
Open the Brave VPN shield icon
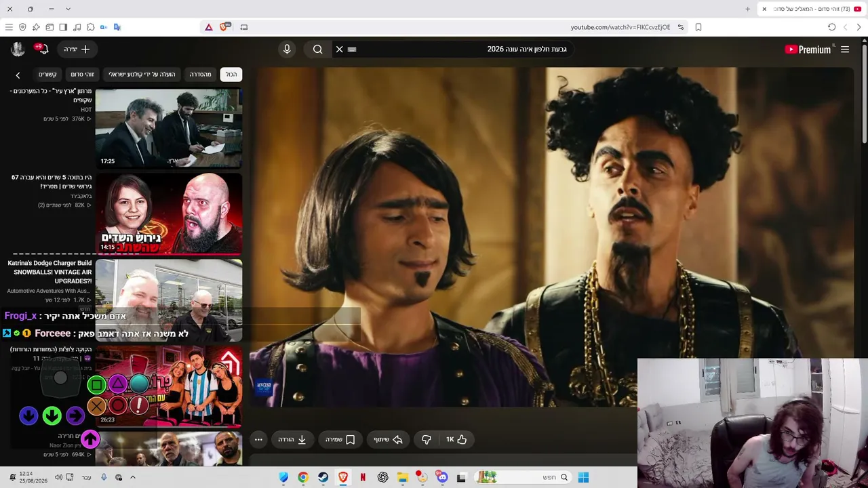22,27
